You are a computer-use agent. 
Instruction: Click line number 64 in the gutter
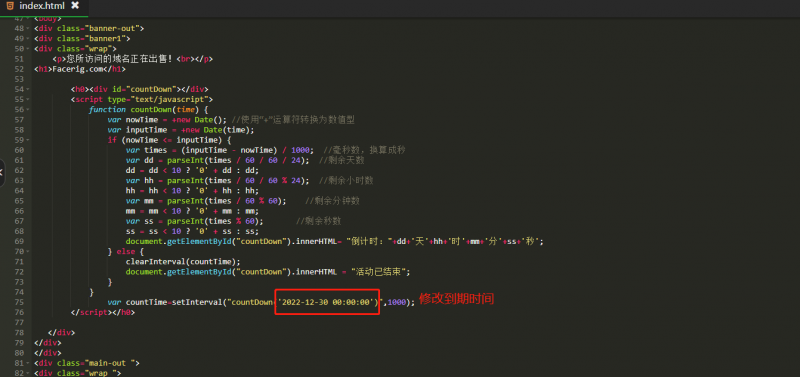pos(19,191)
